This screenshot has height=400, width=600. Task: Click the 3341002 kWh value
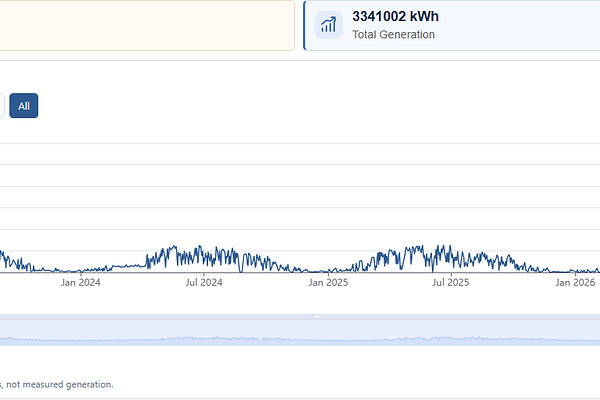tap(395, 16)
